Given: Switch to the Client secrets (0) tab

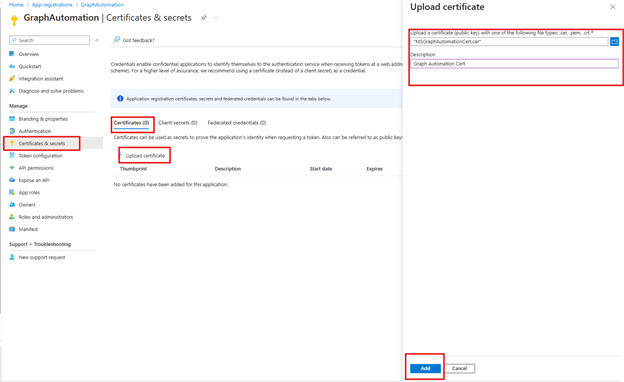Looking at the screenshot, I should pos(177,123).
